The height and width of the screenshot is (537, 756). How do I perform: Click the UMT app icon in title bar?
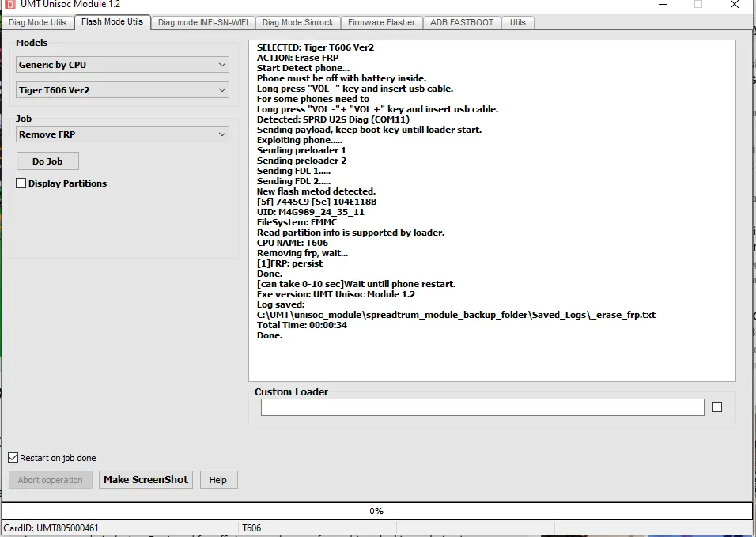[x=9, y=4]
